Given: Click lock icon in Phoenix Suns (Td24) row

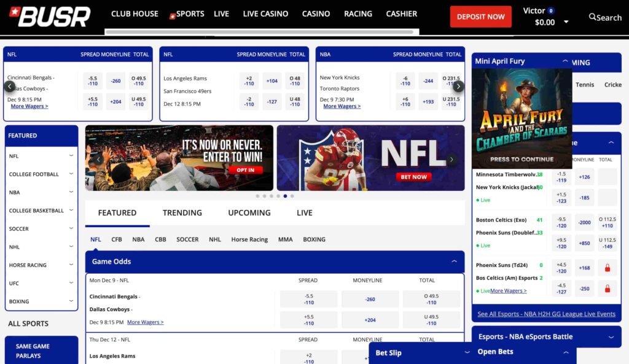Looking at the screenshot, I should 608,268.
